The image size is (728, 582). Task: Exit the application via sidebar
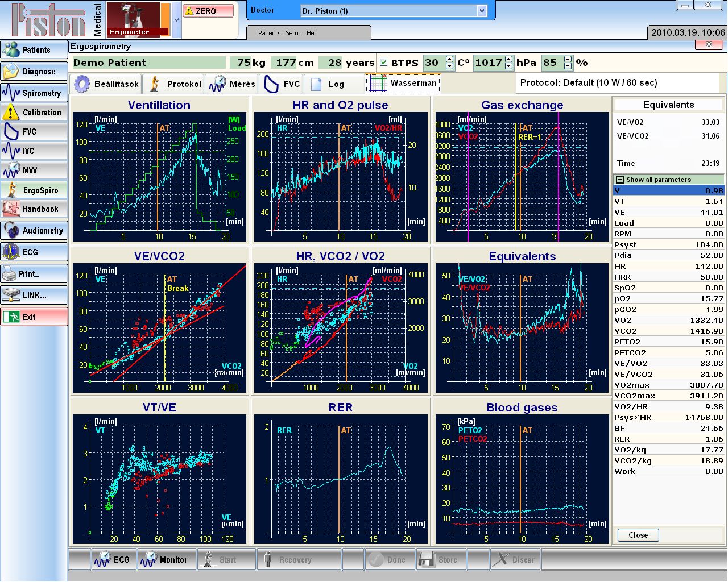pyautogui.click(x=34, y=317)
